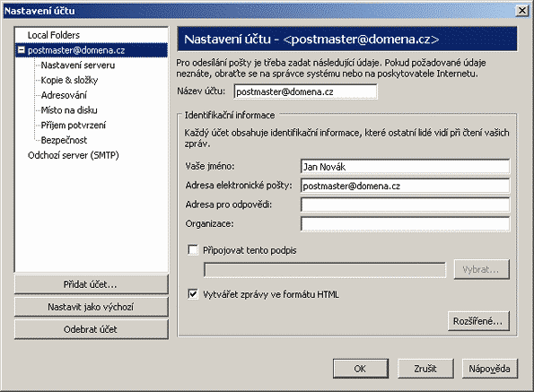Select the Adresování item
Viewport: 534px width, 392px height.
[x=64, y=95]
